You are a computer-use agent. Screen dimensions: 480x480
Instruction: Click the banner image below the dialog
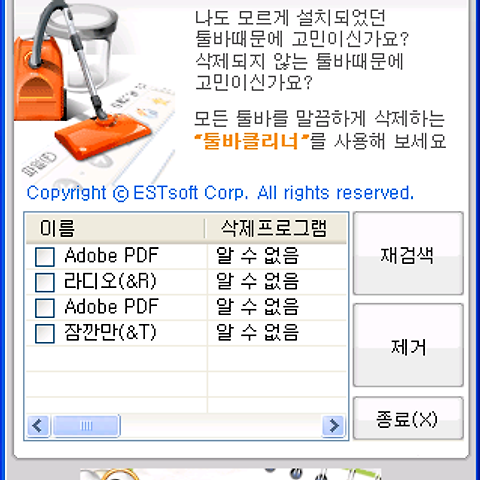point(231,474)
